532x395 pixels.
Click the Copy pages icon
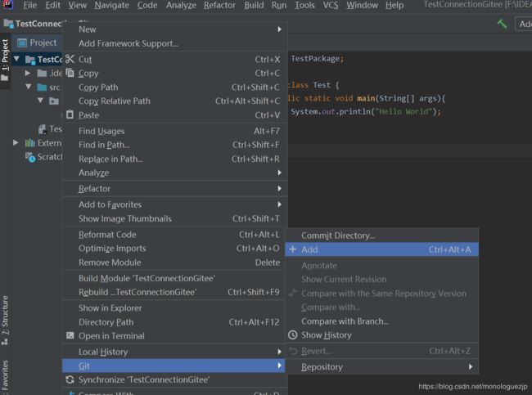[x=70, y=73]
